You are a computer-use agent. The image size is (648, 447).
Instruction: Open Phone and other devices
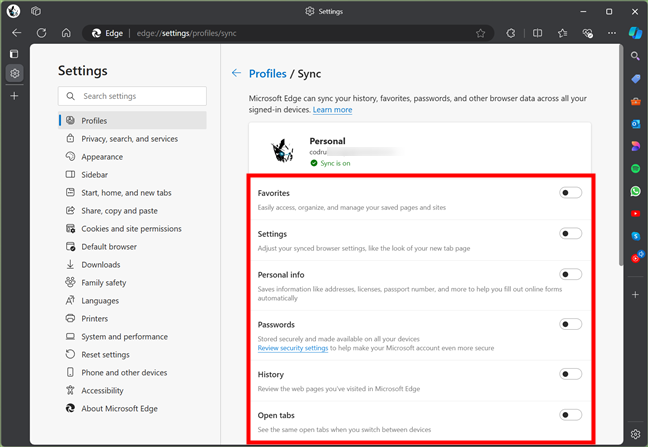point(132,372)
